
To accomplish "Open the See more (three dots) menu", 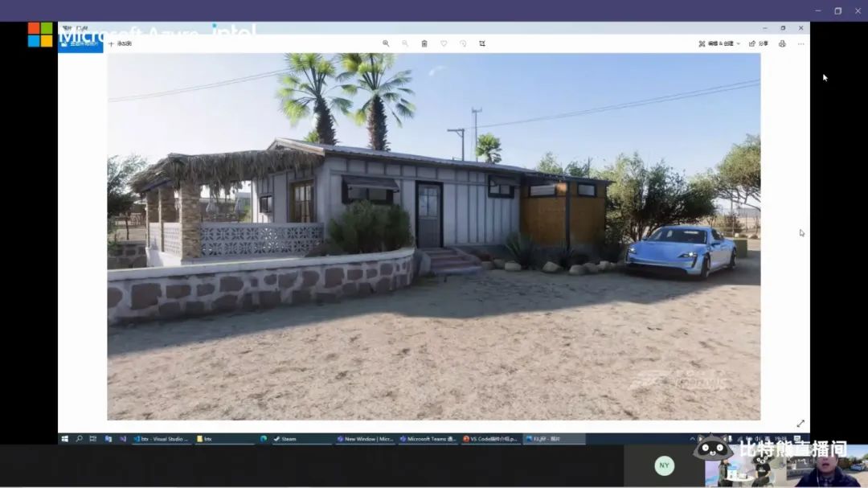I will (x=801, y=43).
